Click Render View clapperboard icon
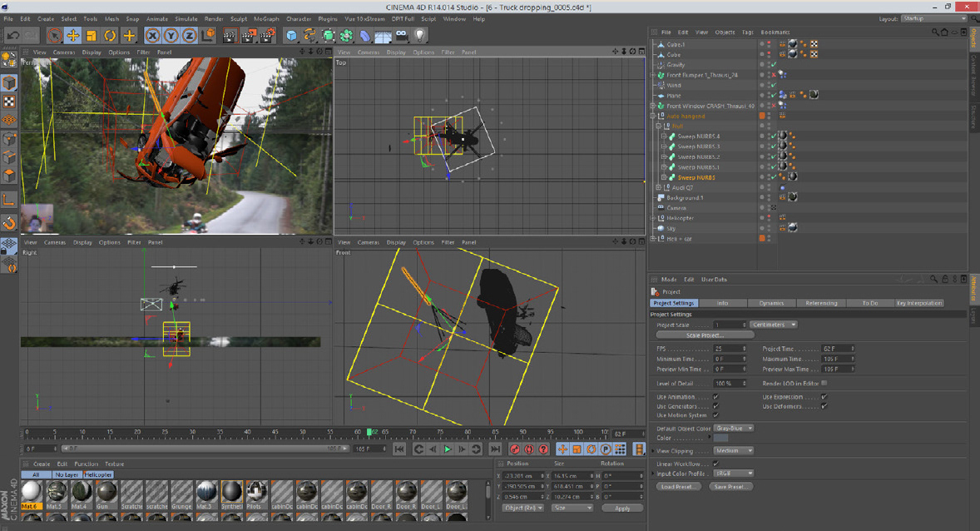980x531 pixels. (x=230, y=36)
